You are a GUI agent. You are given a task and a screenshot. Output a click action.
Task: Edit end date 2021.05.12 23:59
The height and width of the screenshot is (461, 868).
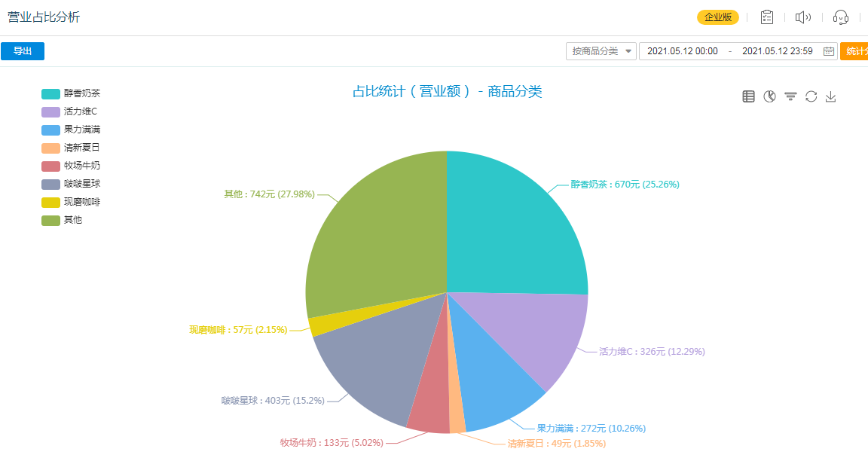coord(778,51)
